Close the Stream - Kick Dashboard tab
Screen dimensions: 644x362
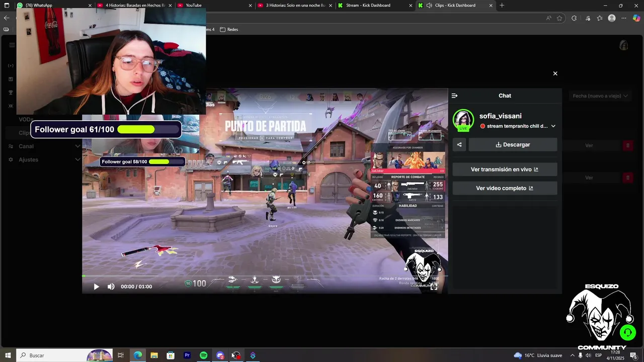411,6
